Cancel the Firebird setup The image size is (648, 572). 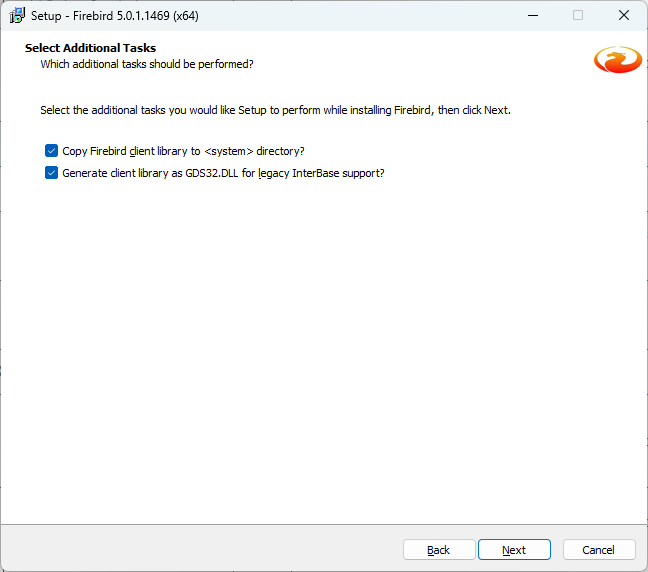tap(599, 550)
